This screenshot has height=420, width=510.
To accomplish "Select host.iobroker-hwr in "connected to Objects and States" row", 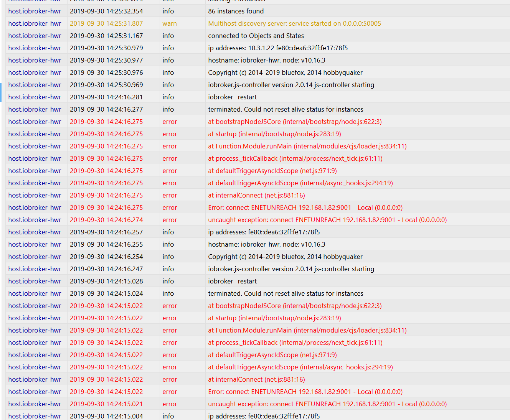I will [x=35, y=36].
